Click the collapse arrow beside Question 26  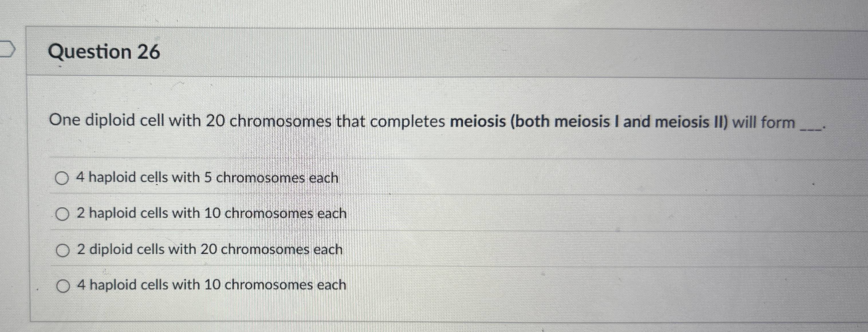click(7, 48)
